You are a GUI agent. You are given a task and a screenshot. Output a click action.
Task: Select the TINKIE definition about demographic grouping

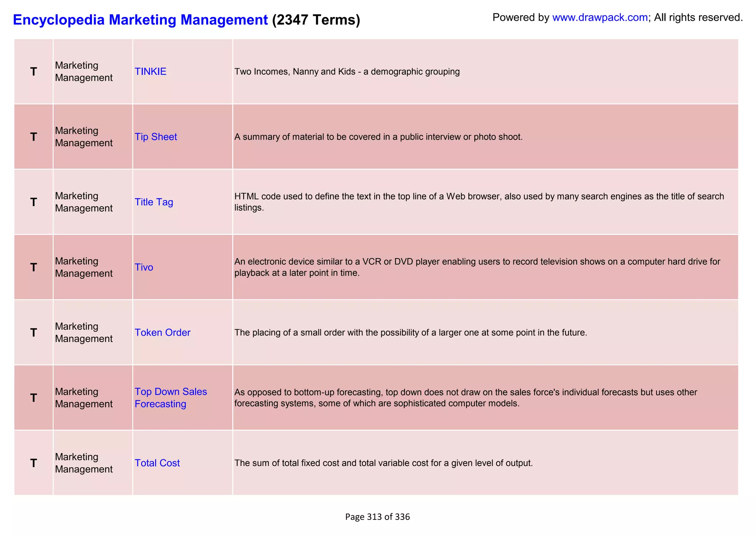(347, 72)
